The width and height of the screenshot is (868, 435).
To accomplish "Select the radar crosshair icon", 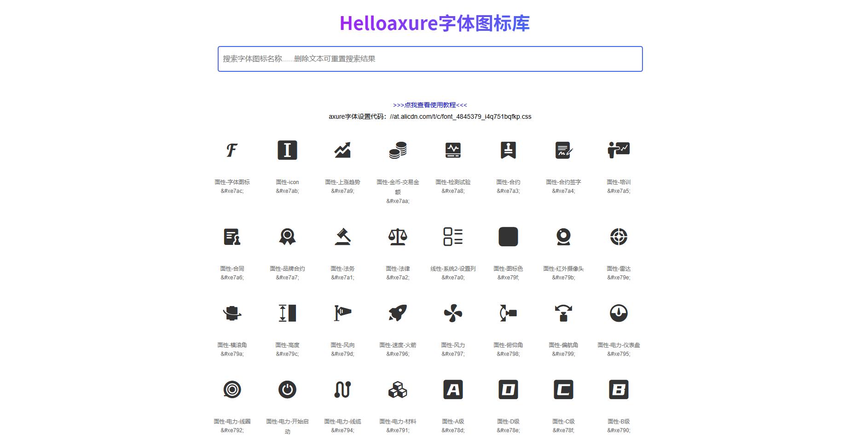I will (x=619, y=237).
